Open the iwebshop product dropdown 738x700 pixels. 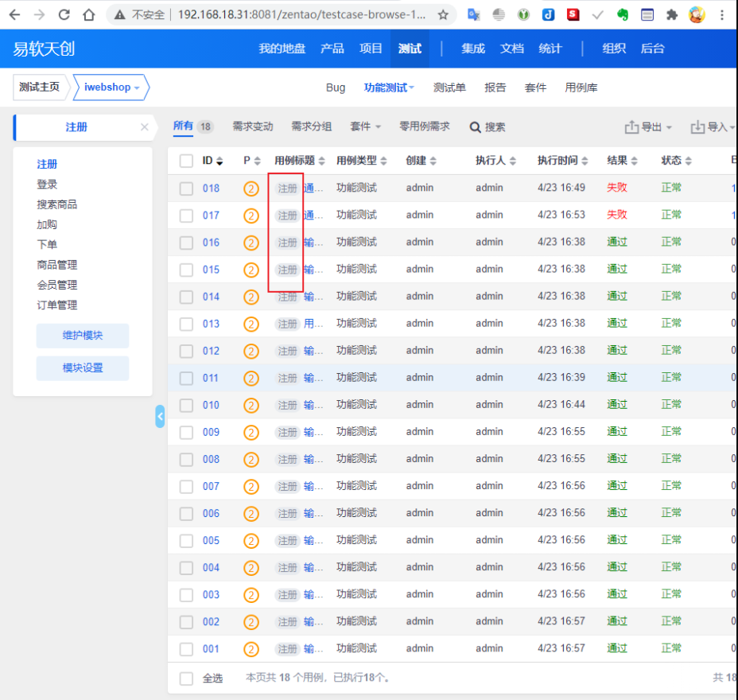point(111,87)
